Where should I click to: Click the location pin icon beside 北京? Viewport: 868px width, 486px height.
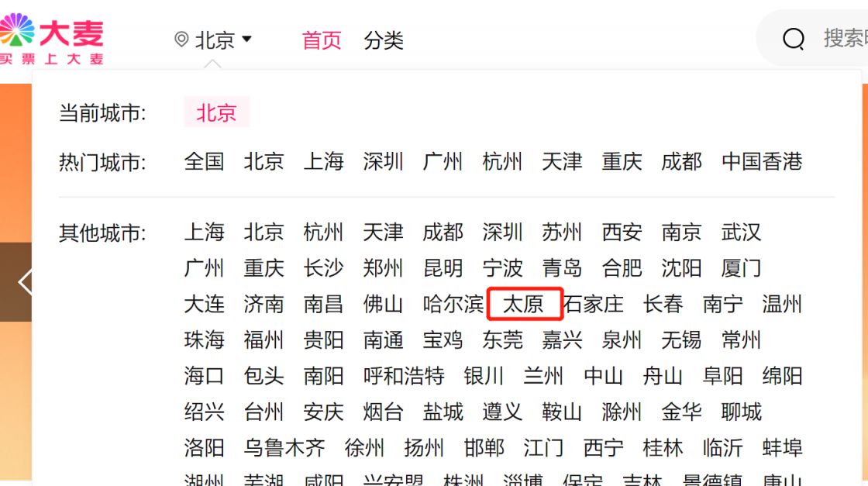[181, 40]
